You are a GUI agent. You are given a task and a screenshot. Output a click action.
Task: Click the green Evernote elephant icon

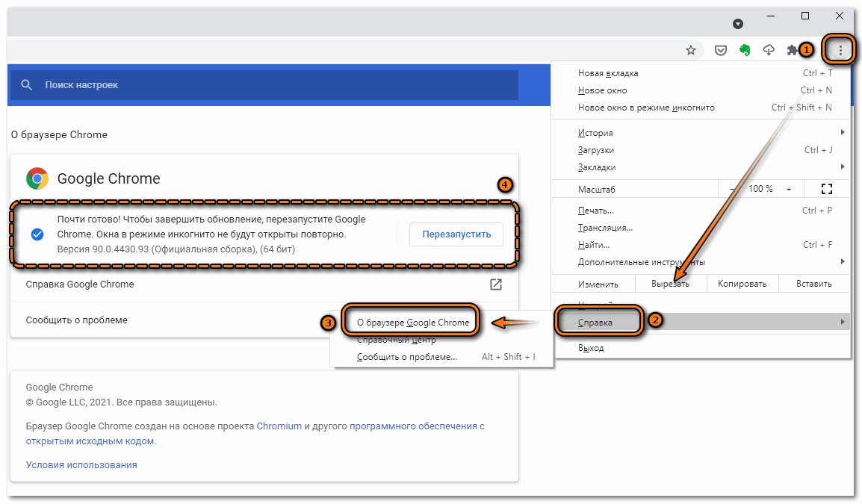coord(745,51)
